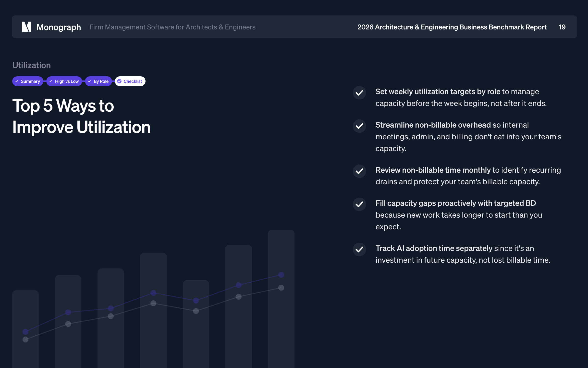Click checkmark beside Streamline non-billable overhead
Viewport: 588px width, 368px height.
pyautogui.click(x=359, y=126)
